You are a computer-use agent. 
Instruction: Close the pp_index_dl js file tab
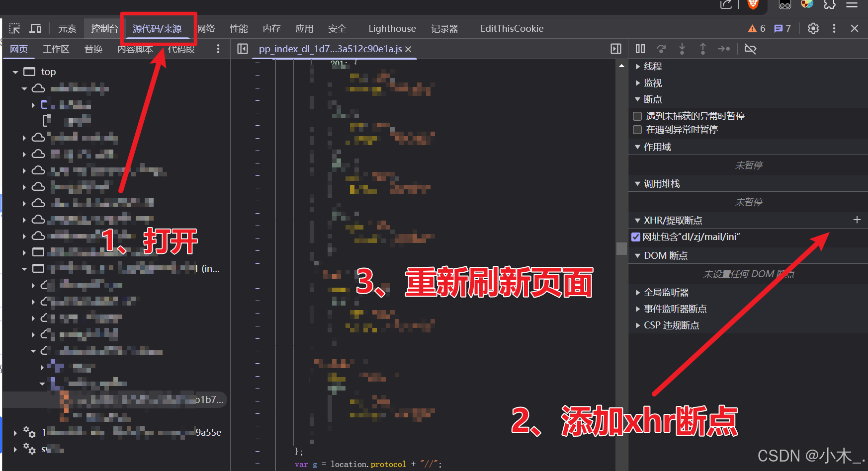click(x=408, y=49)
